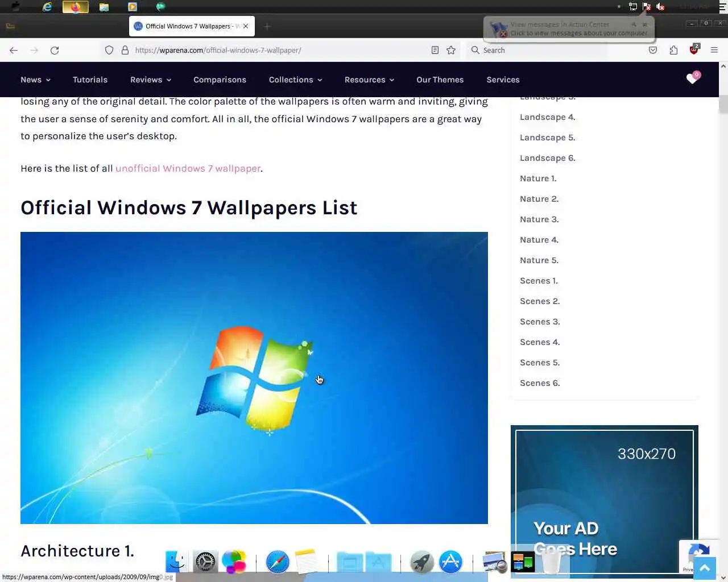Jump to Nature 4 in contents
Screen dimensions: 728x582
pos(539,240)
